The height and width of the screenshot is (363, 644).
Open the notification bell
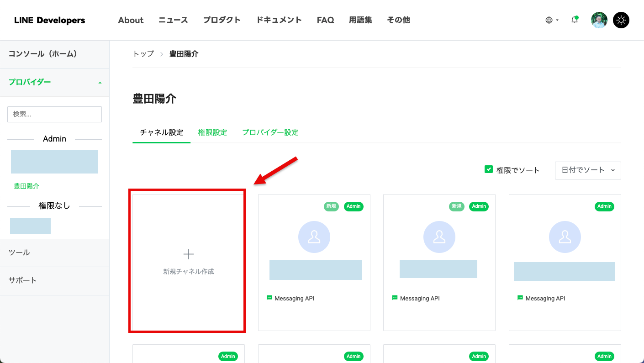coord(575,20)
